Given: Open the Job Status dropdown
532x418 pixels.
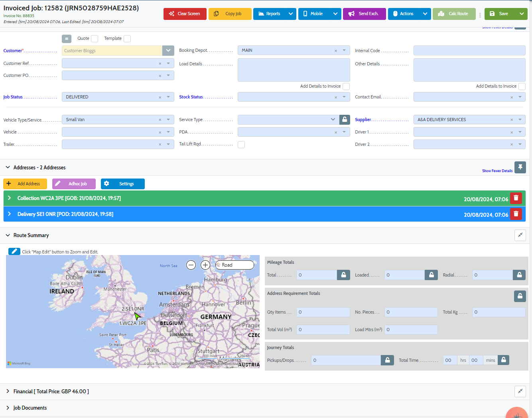Looking at the screenshot, I should pyautogui.click(x=168, y=97).
